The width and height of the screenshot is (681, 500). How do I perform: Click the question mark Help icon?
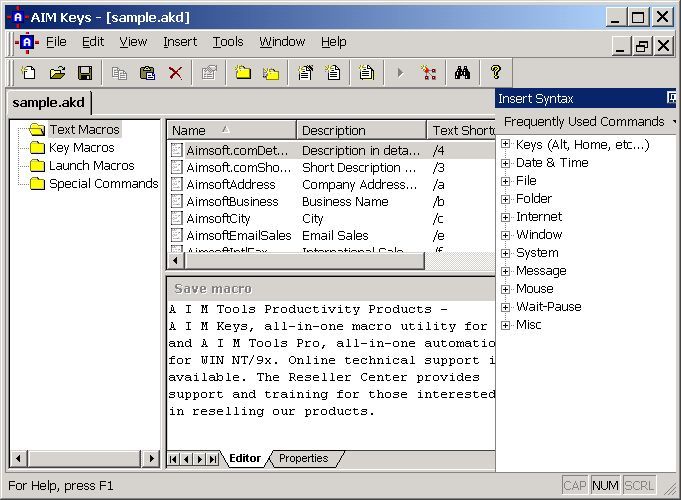pyautogui.click(x=496, y=72)
